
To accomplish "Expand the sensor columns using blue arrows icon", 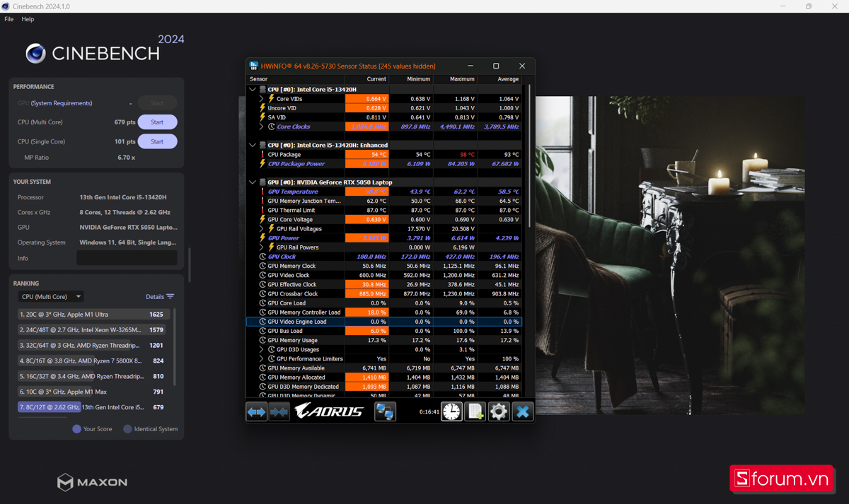I will (257, 411).
